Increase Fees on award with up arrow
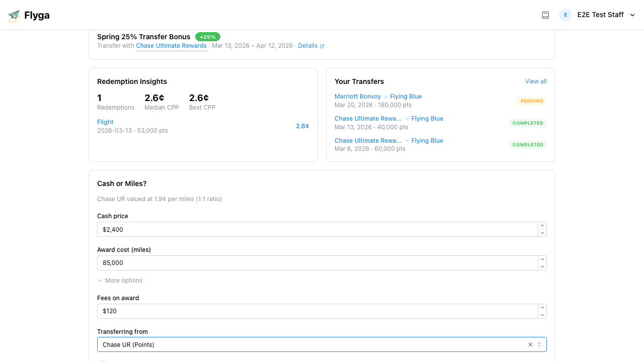 tap(542, 308)
